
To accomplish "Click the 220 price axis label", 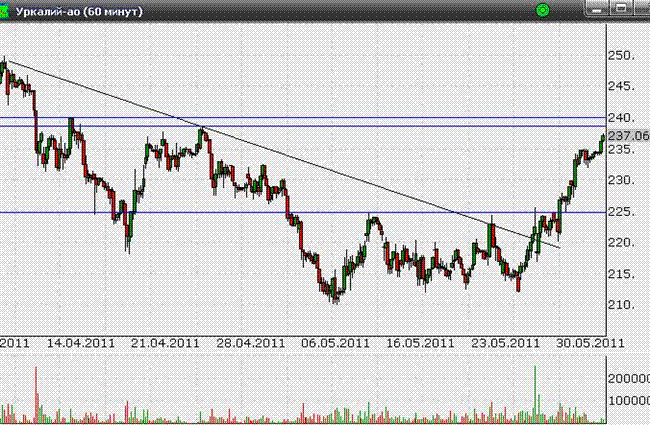I will coord(621,243).
